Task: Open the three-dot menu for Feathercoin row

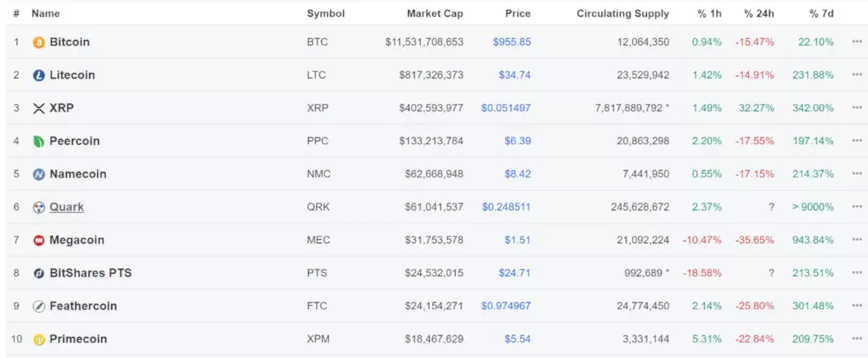Action: [x=857, y=306]
